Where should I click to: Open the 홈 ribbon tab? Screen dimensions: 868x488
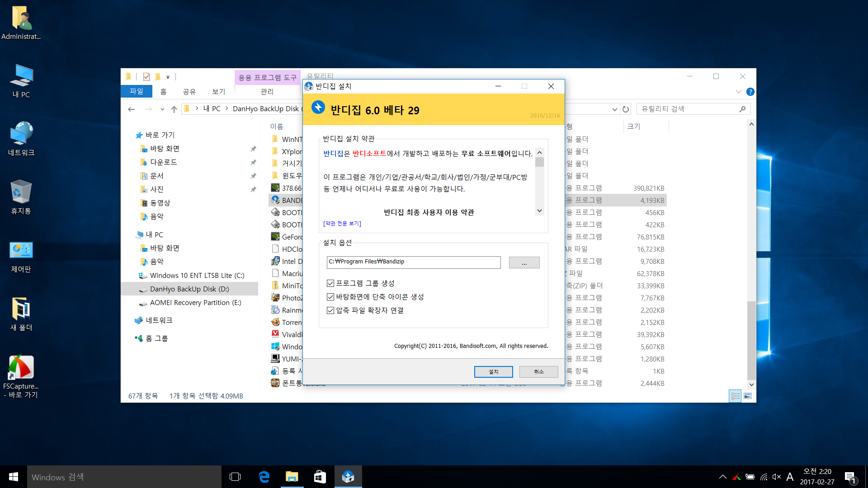pos(164,92)
